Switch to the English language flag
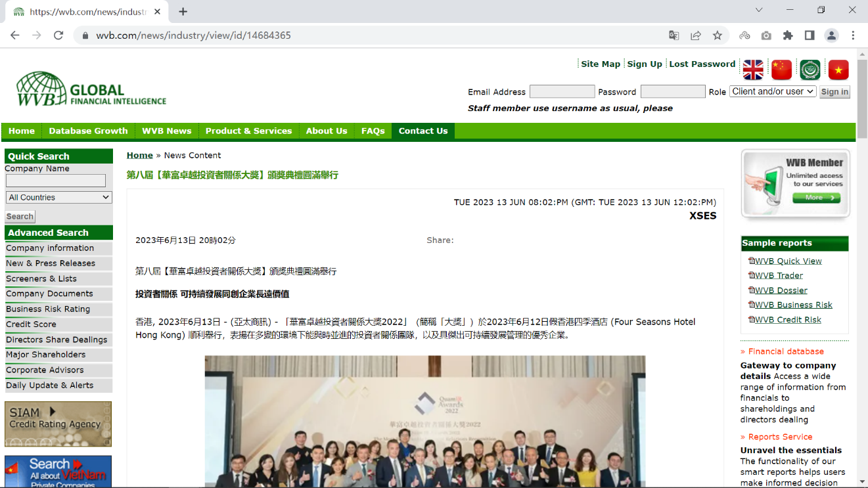 pyautogui.click(x=753, y=70)
